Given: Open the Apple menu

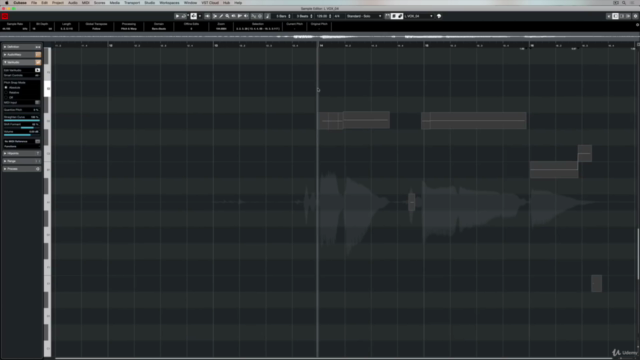Looking at the screenshot, I should pos(7,2).
